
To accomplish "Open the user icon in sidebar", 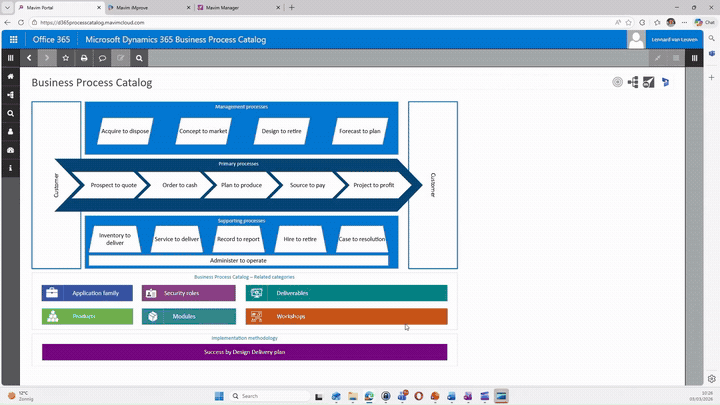I will click(11, 132).
